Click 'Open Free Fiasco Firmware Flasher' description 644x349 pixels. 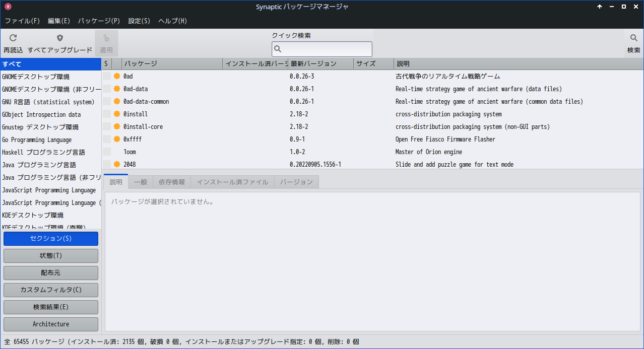(445, 139)
